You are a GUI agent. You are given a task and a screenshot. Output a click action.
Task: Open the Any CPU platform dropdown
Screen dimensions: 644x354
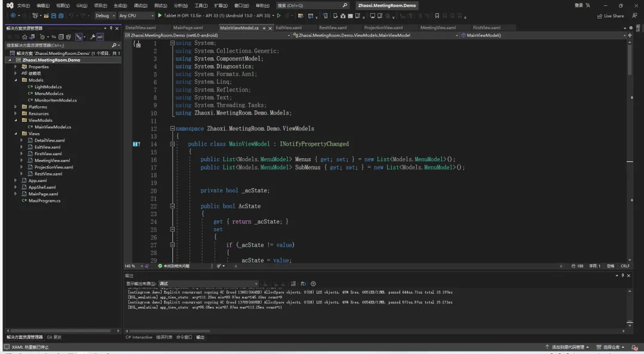[135, 16]
